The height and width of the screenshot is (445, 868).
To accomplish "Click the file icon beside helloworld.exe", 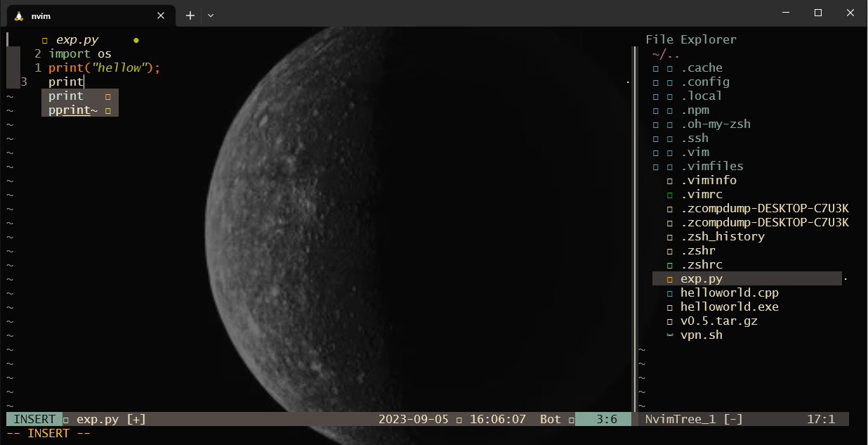I will click(x=669, y=307).
